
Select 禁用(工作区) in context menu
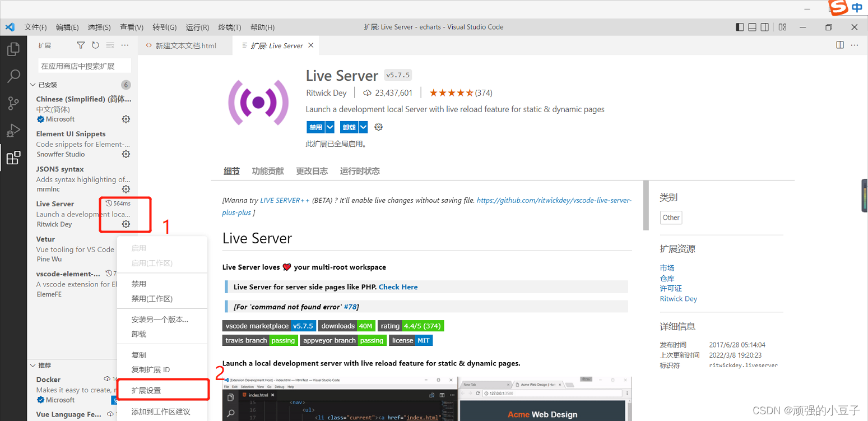(x=163, y=299)
